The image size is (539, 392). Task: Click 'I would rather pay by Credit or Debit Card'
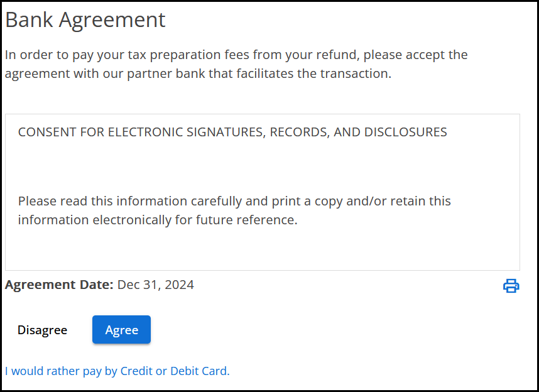117,371
